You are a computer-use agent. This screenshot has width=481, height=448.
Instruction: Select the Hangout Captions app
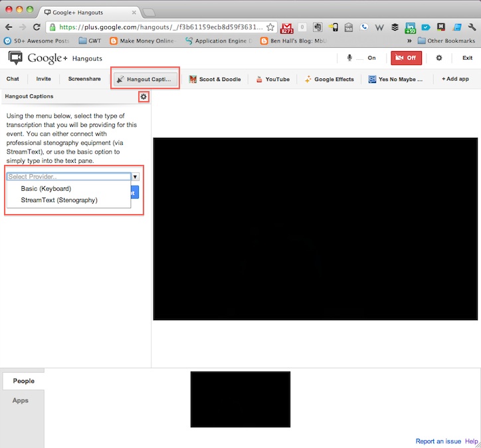pos(145,79)
